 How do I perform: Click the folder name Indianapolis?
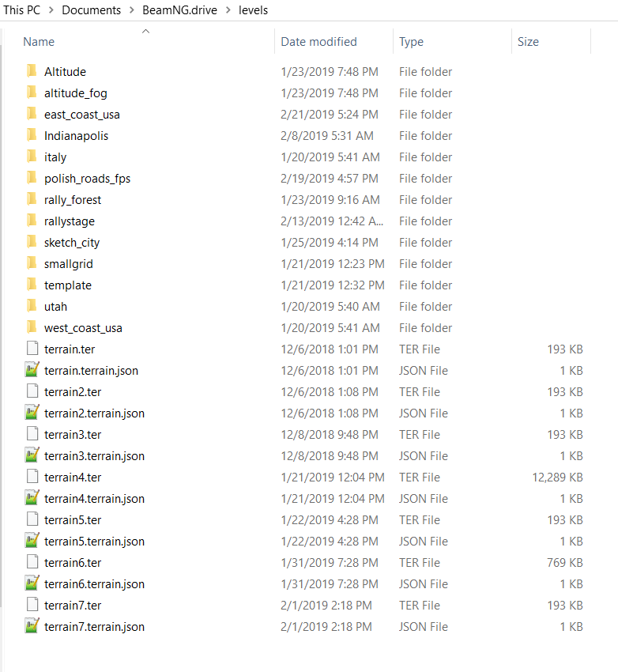click(x=76, y=135)
